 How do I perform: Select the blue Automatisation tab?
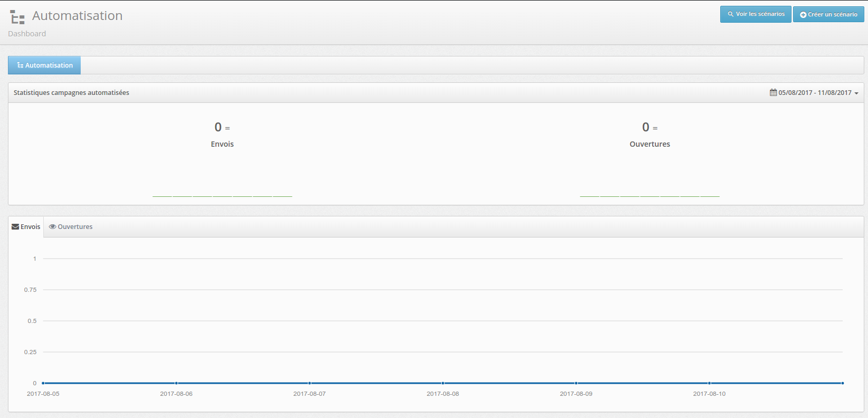coord(44,65)
